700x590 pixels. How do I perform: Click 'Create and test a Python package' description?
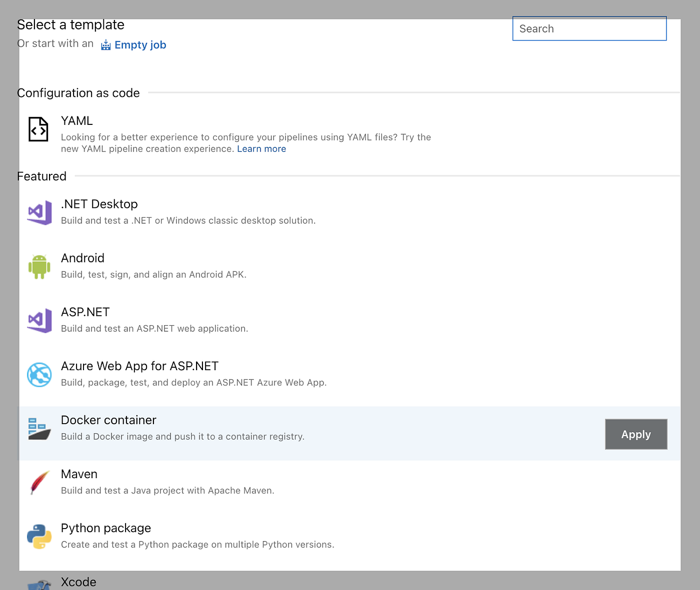197,545
